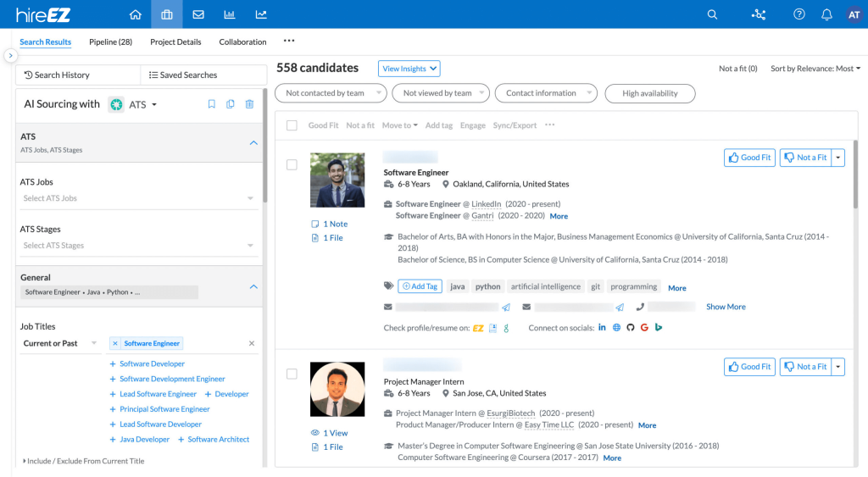The height and width of the screenshot is (477, 868).
Task: Delete the search using trash icon
Action: 249,104
